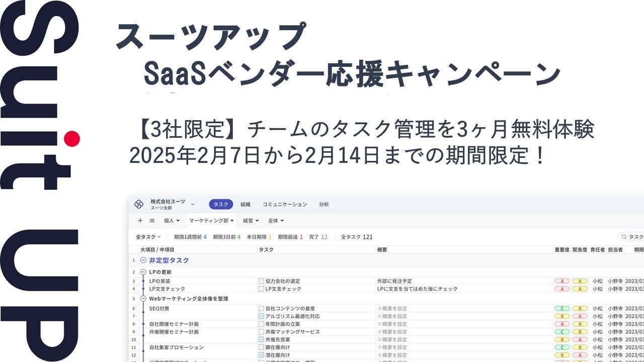Expand the 経営 dropdown

(x=251, y=220)
